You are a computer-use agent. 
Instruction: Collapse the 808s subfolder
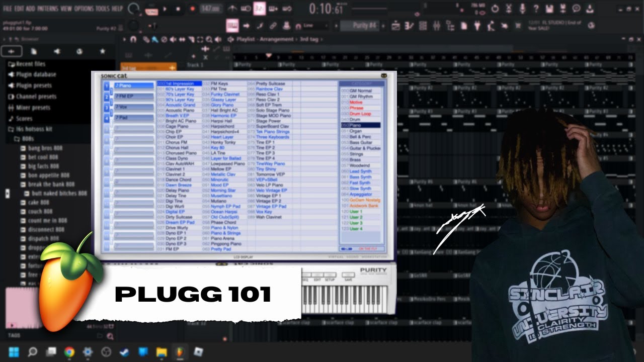(24, 138)
